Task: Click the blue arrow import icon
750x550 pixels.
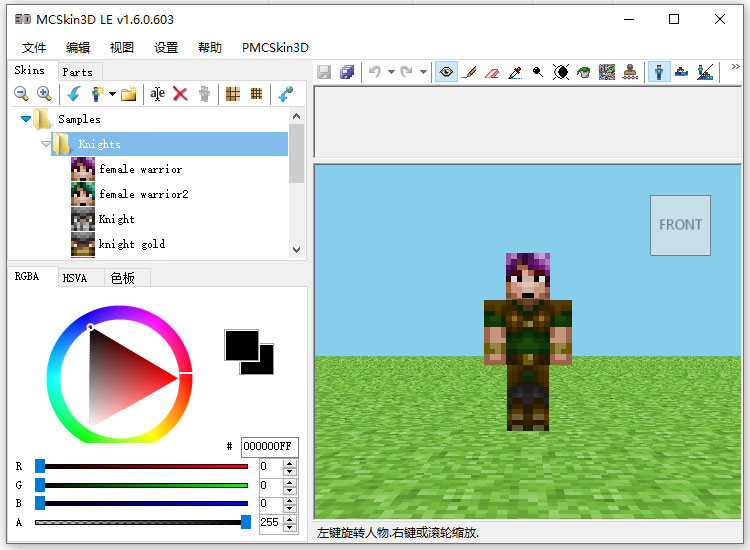Action: click(74, 94)
